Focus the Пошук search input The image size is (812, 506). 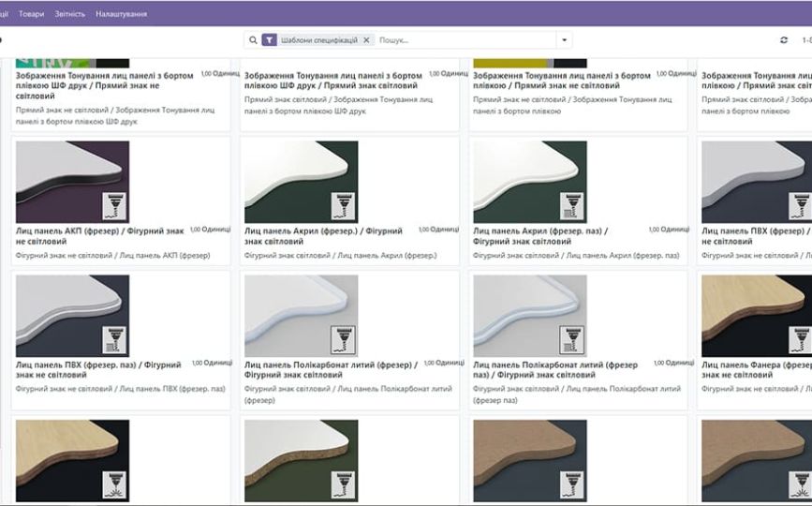pos(466,40)
